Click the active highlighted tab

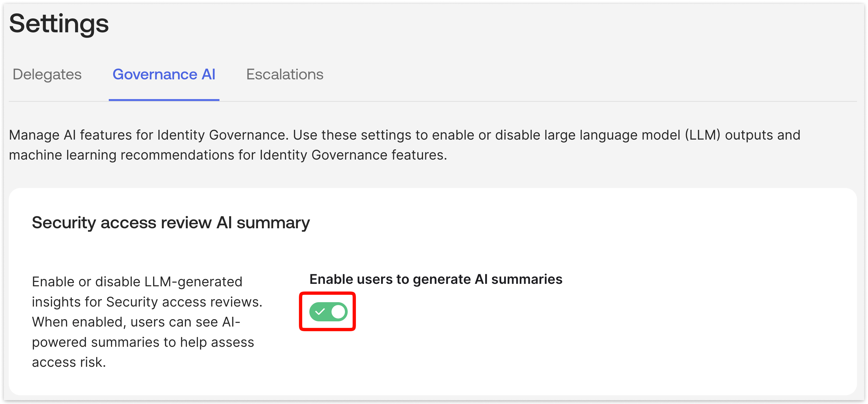pyautogui.click(x=164, y=75)
